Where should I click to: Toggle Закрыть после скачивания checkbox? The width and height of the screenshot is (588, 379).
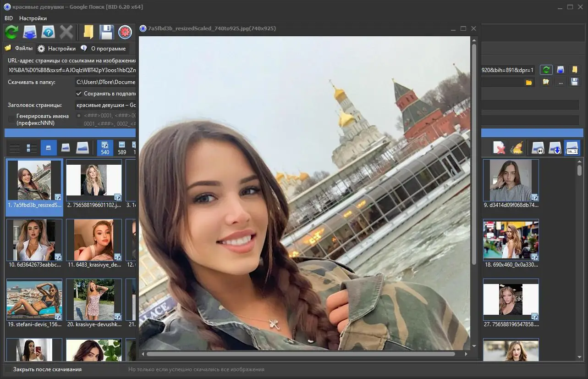click(8, 369)
